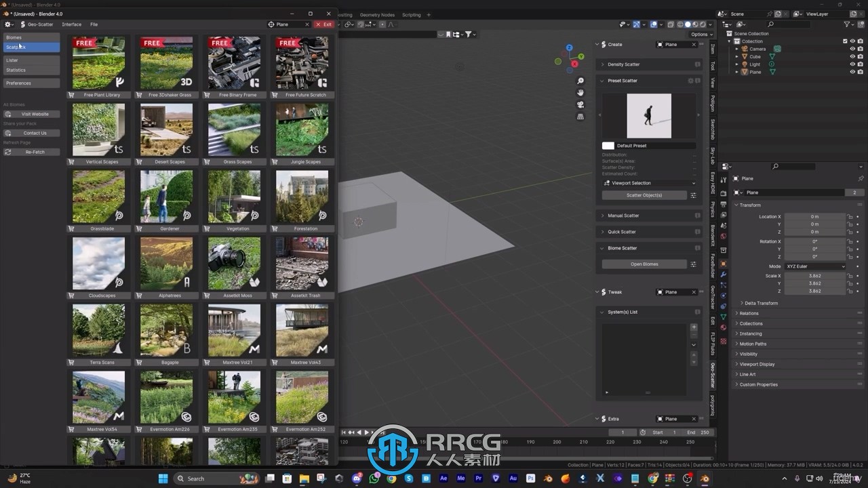868x488 pixels.
Task: Click the blue Z axis gizmo ball
Action: [x=570, y=48]
